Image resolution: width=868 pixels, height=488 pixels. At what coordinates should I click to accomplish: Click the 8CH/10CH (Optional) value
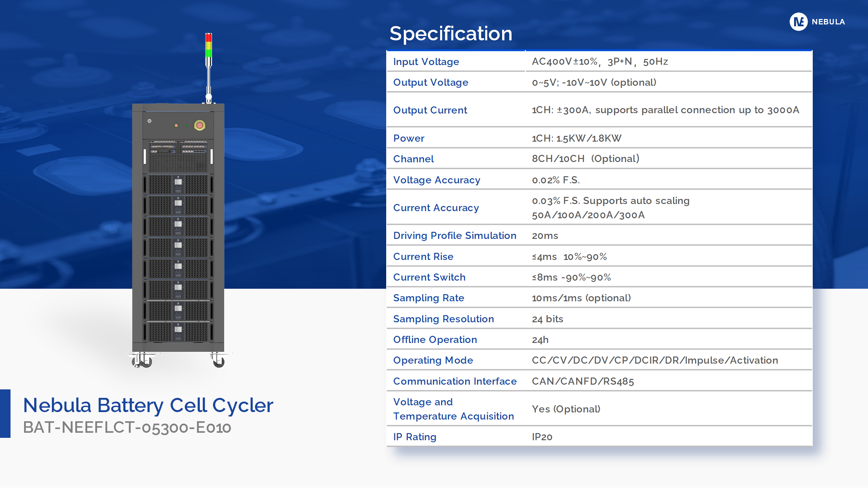(x=586, y=159)
